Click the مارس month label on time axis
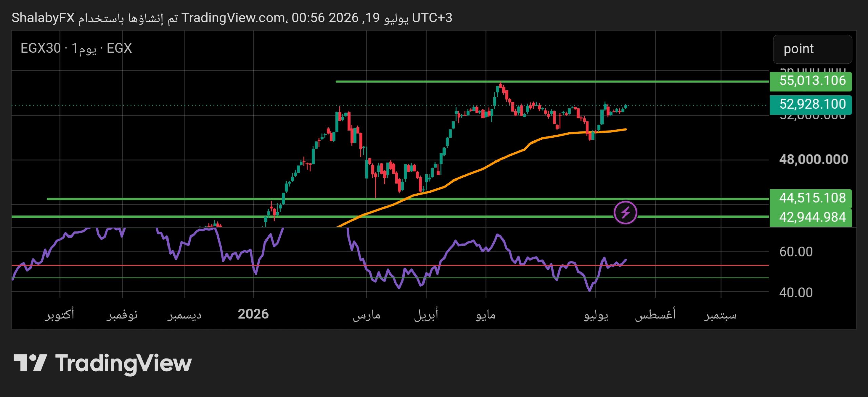Image resolution: width=868 pixels, height=397 pixels. [x=367, y=315]
